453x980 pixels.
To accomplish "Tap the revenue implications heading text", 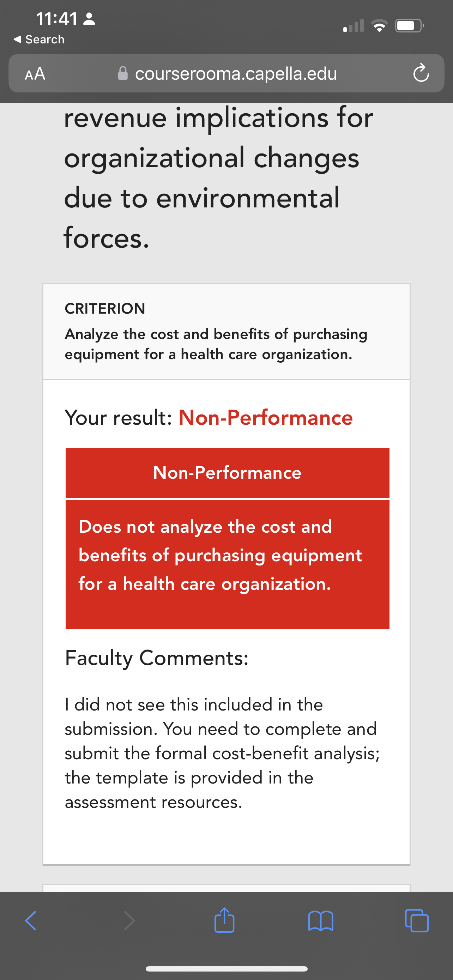I will tap(219, 178).
